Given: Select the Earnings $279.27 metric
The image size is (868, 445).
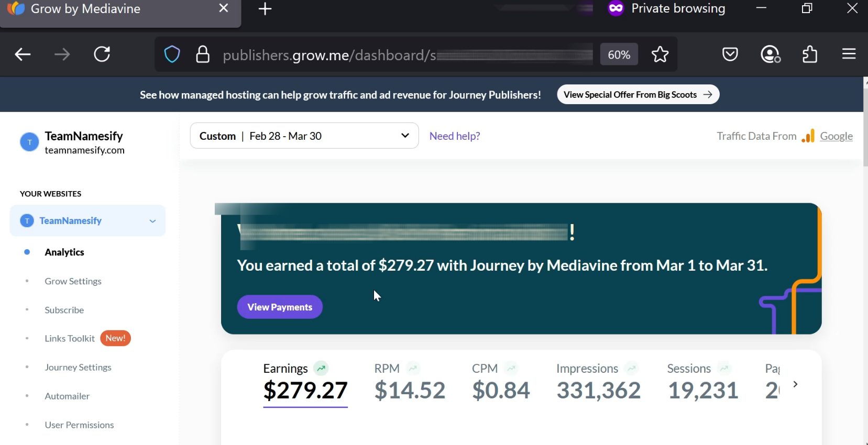Looking at the screenshot, I should [305, 384].
